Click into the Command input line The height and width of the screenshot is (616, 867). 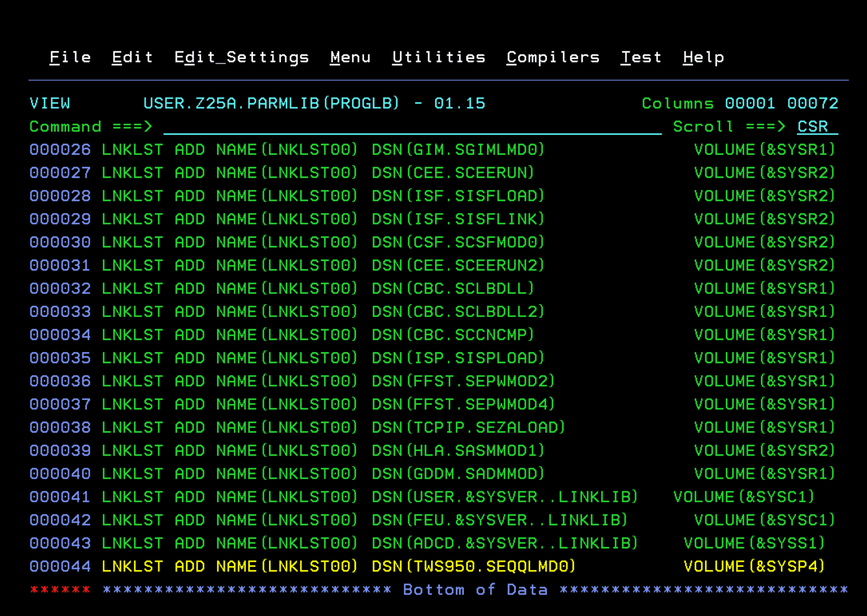click(x=411, y=127)
